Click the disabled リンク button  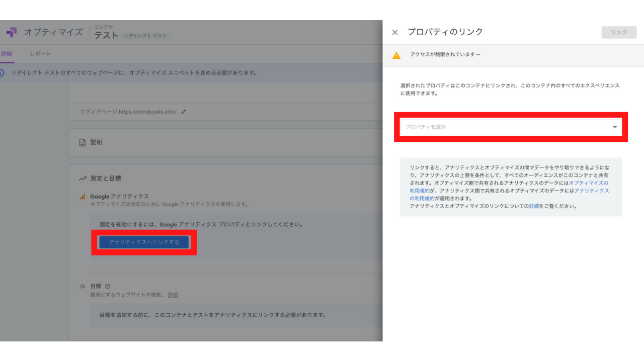619,32
